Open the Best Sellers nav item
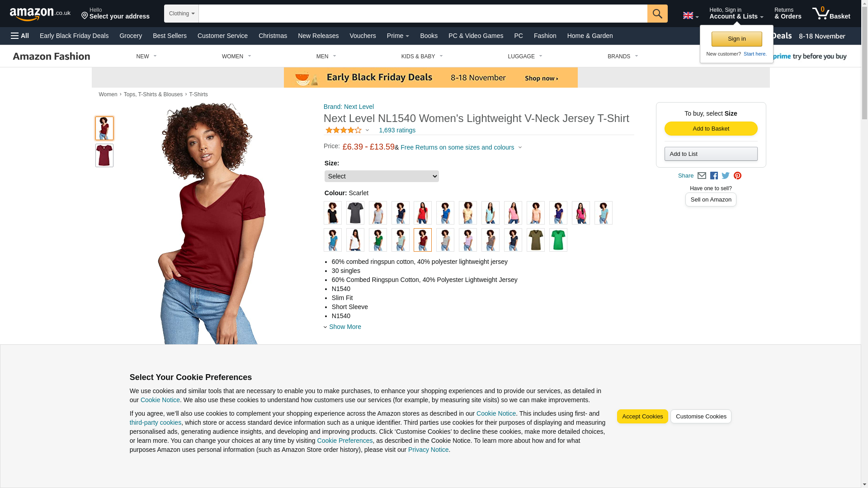This screenshot has height=488, width=868. point(170,36)
